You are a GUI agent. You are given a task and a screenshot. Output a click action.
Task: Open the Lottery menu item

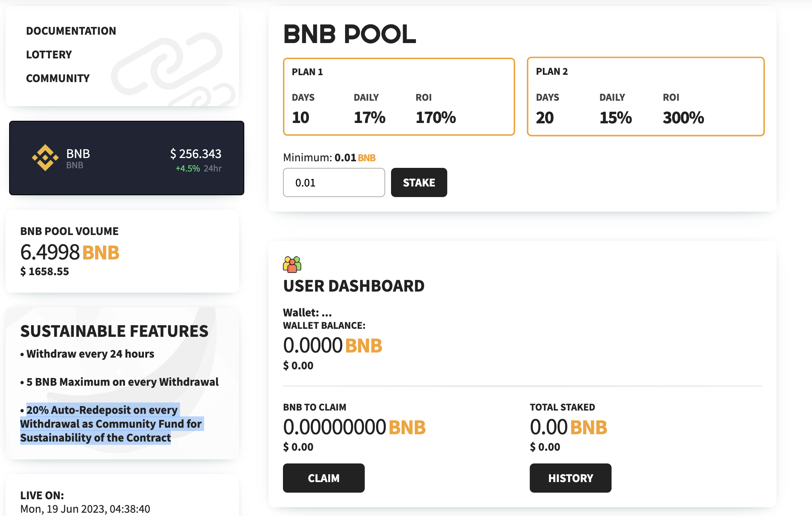click(49, 54)
